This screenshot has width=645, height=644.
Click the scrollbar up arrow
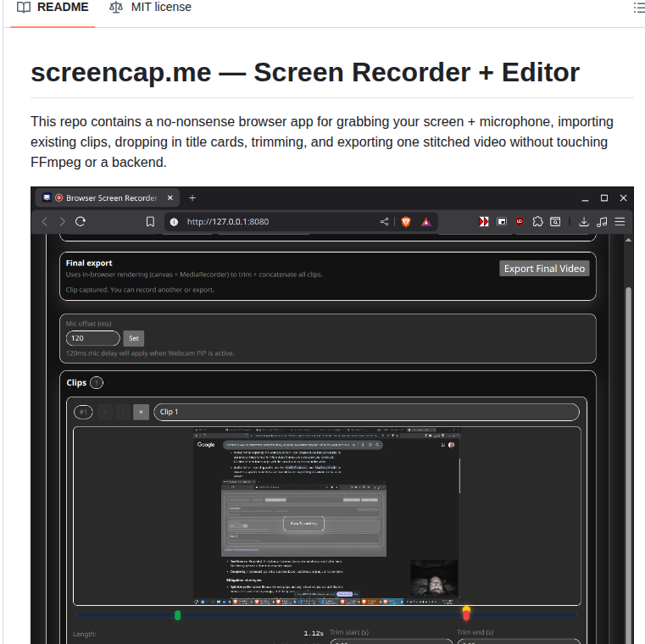[628, 240]
